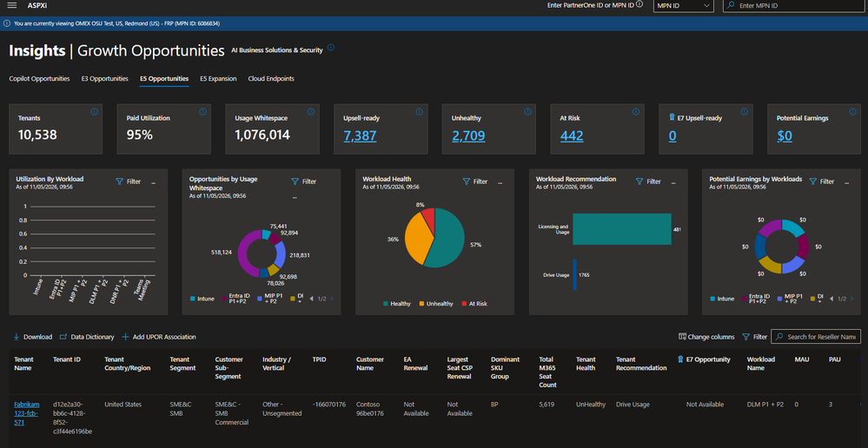
Task: Toggle At Risk legend in Workload Health
Action: [x=474, y=304]
